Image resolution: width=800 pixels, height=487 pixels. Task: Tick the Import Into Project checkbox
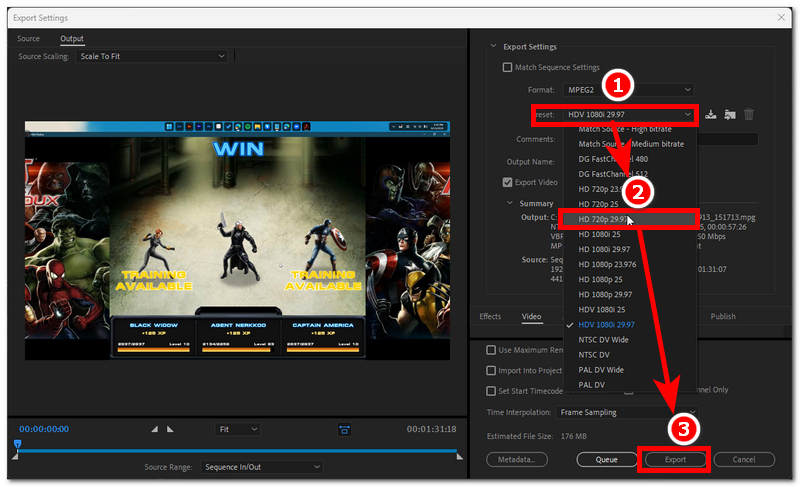[491, 370]
